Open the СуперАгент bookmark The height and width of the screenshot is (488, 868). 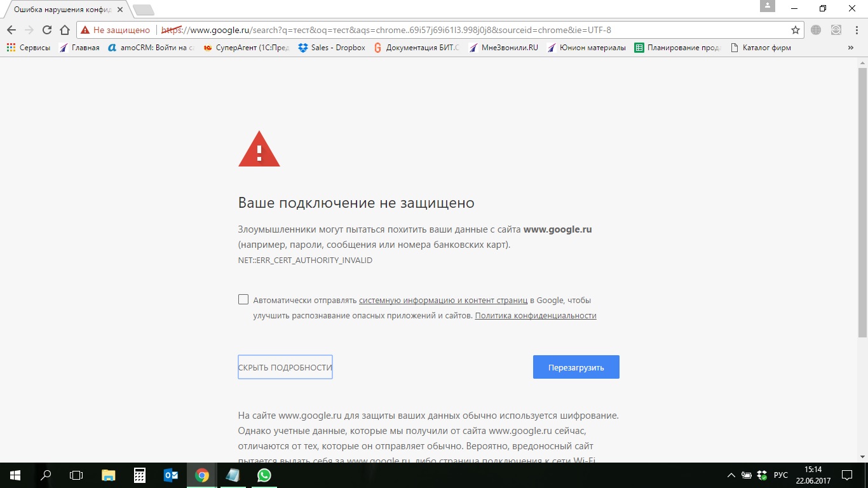246,48
